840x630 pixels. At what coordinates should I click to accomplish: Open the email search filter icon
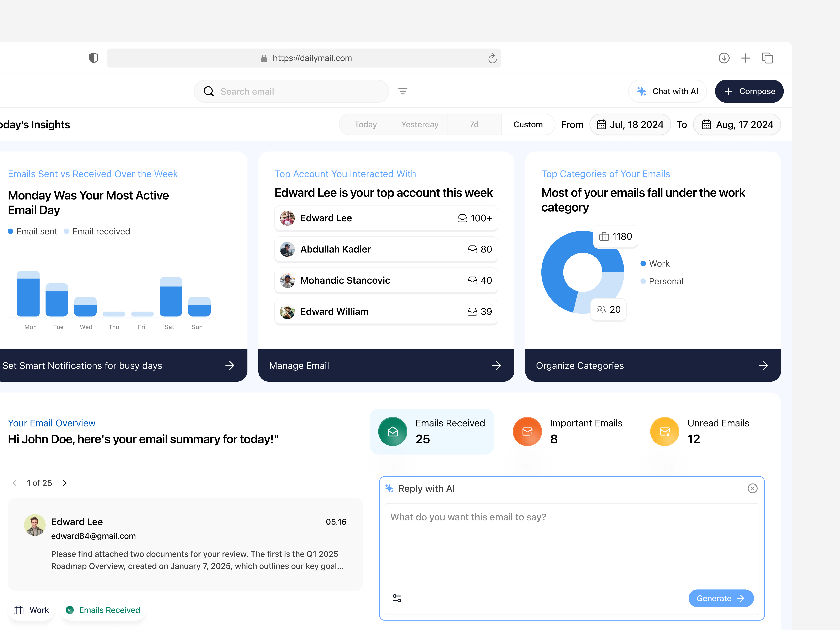tap(403, 91)
